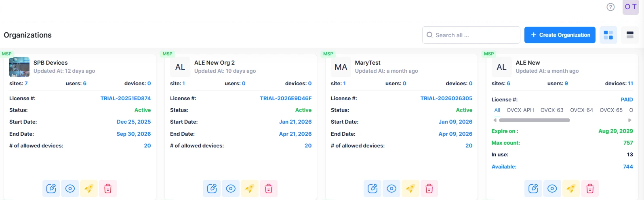Switch to list view layout
This screenshot has width=644, height=200.
coord(630,35)
